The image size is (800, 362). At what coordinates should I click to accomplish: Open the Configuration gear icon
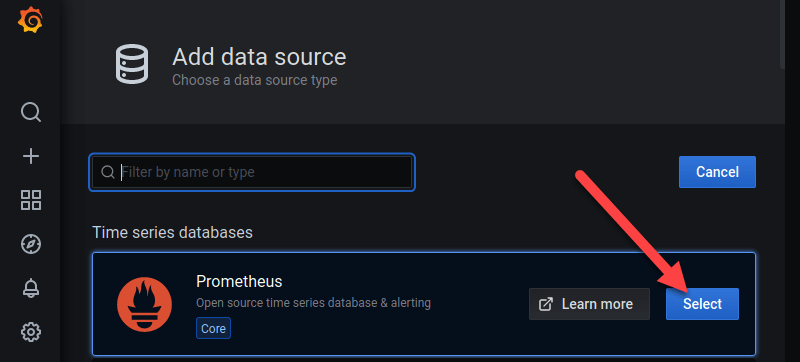point(31,332)
